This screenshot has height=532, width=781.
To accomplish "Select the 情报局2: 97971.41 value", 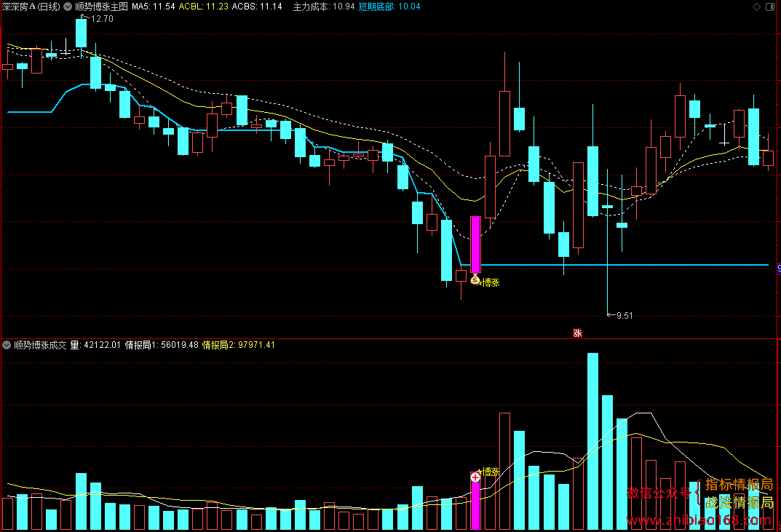I will (239, 345).
